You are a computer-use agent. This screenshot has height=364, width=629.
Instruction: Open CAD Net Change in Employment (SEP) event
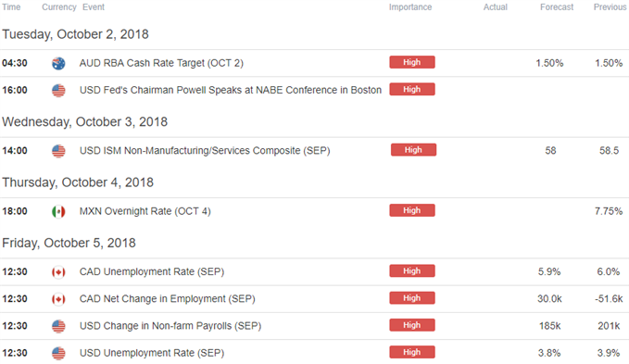tap(168, 299)
